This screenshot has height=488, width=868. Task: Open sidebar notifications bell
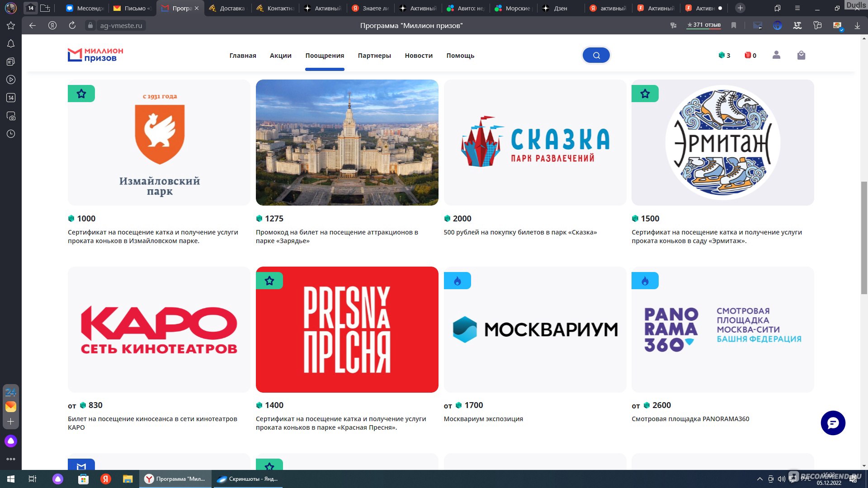click(11, 43)
